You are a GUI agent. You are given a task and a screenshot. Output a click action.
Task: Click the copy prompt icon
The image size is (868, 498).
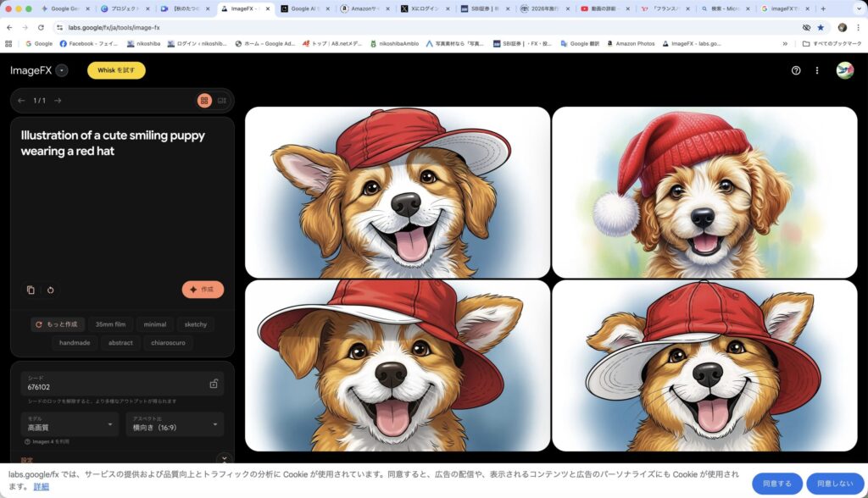click(31, 290)
